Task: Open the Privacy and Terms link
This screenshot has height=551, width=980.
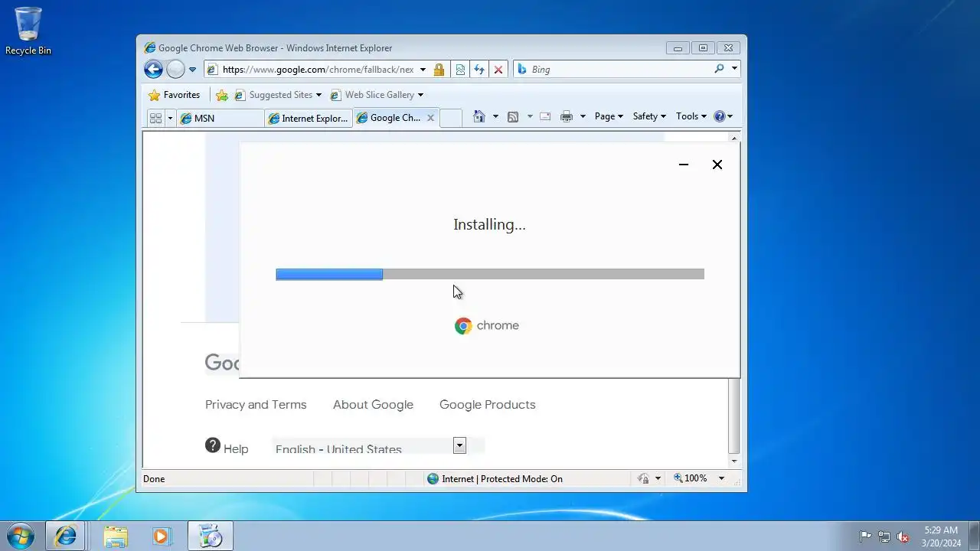Action: tap(256, 405)
